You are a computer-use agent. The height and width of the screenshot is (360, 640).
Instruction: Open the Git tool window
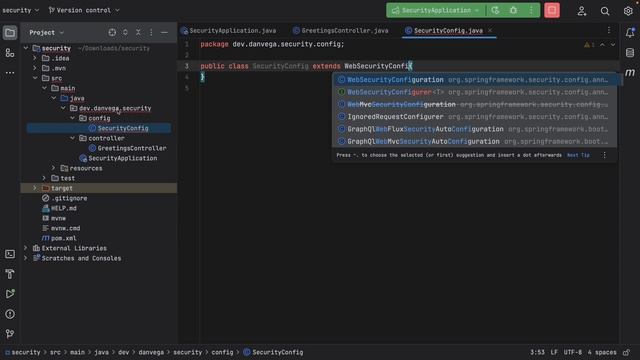tap(10, 334)
